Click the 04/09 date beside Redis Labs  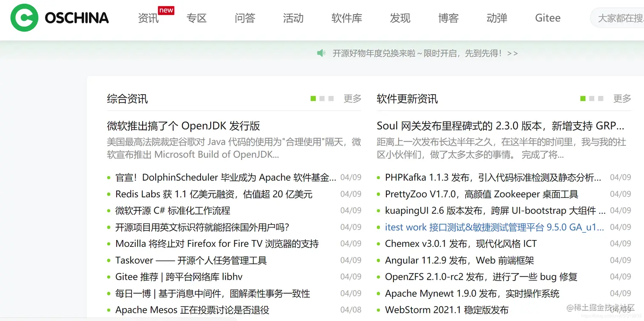(x=351, y=194)
